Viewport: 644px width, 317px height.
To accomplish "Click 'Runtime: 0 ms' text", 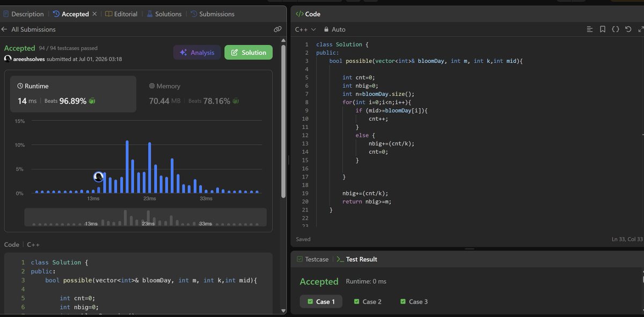I will [366, 282].
